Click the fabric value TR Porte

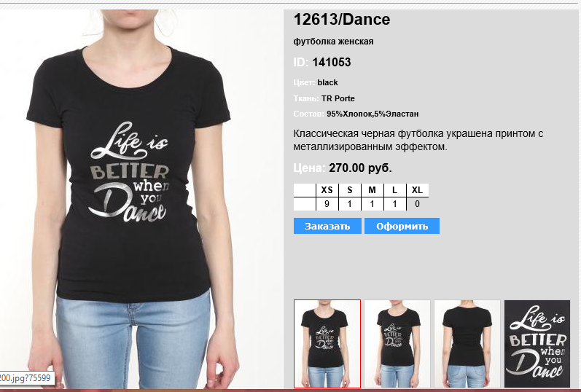[338, 98]
